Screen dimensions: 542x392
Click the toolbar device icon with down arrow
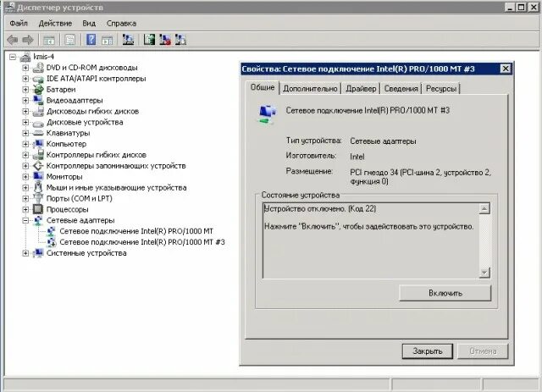180,40
